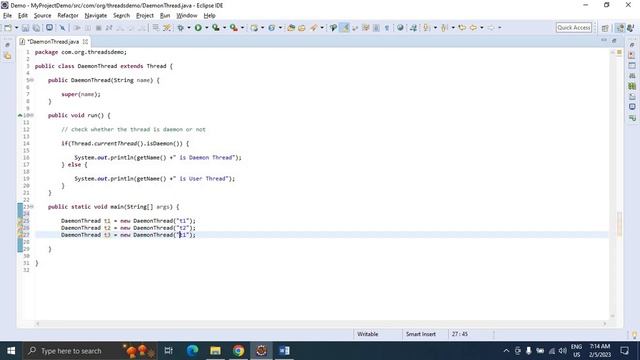
Task: Open Windows Start menu
Action: point(11,351)
